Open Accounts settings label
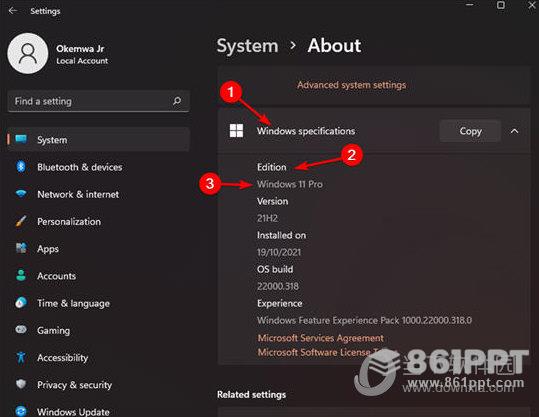Image resolution: width=539 pixels, height=417 pixels. tap(57, 276)
